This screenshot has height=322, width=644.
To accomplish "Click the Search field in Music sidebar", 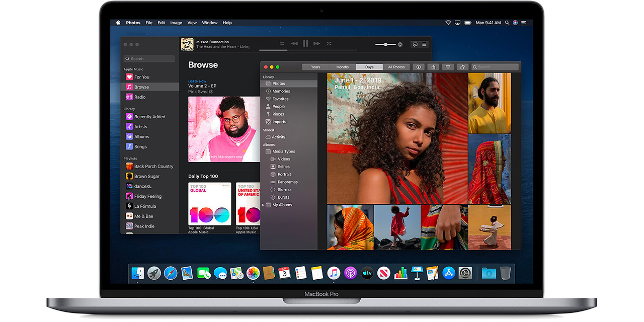I will tap(149, 59).
